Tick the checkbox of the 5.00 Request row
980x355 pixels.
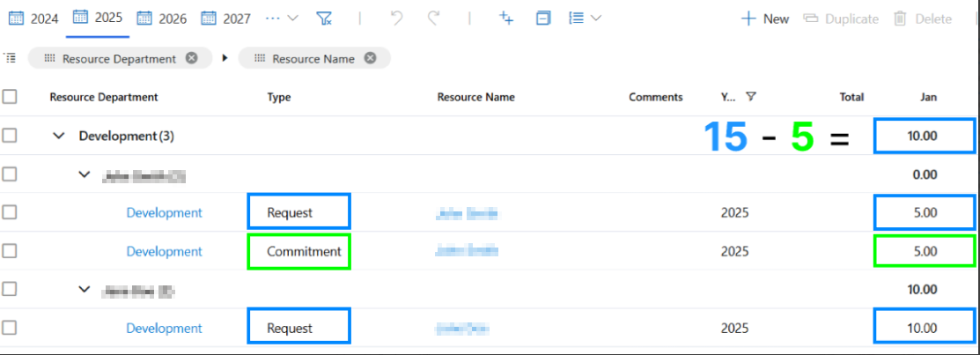point(10,212)
